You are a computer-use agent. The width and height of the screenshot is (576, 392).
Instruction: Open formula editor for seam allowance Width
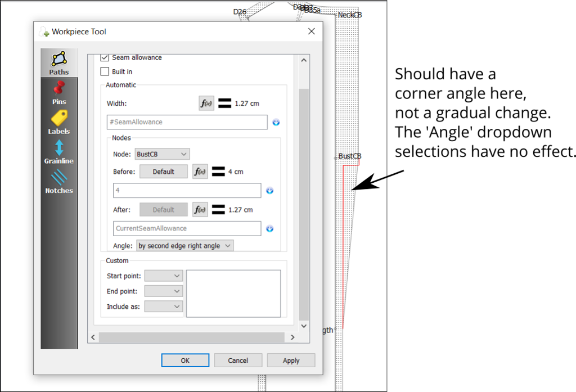(206, 103)
